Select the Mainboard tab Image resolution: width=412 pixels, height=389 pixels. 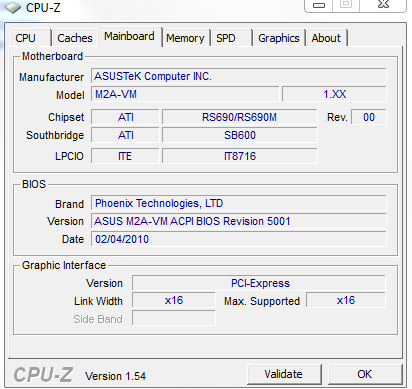tap(130, 36)
